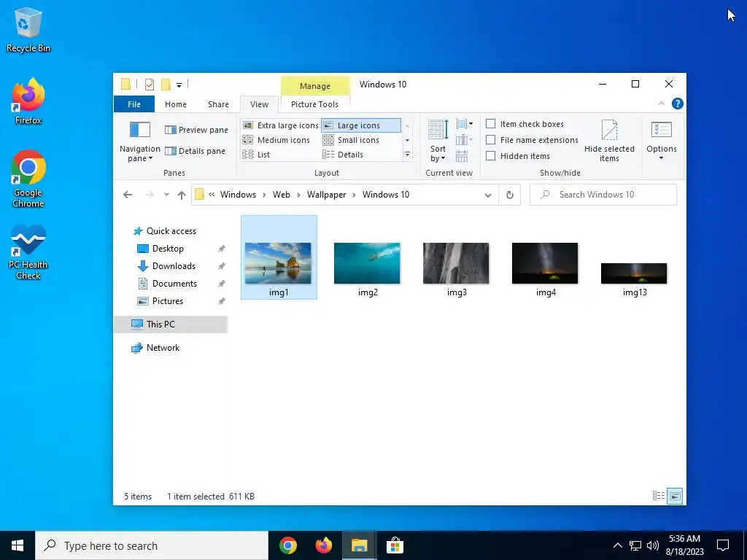Go back with the Back arrow
This screenshot has width=747, height=560.
coord(128,194)
